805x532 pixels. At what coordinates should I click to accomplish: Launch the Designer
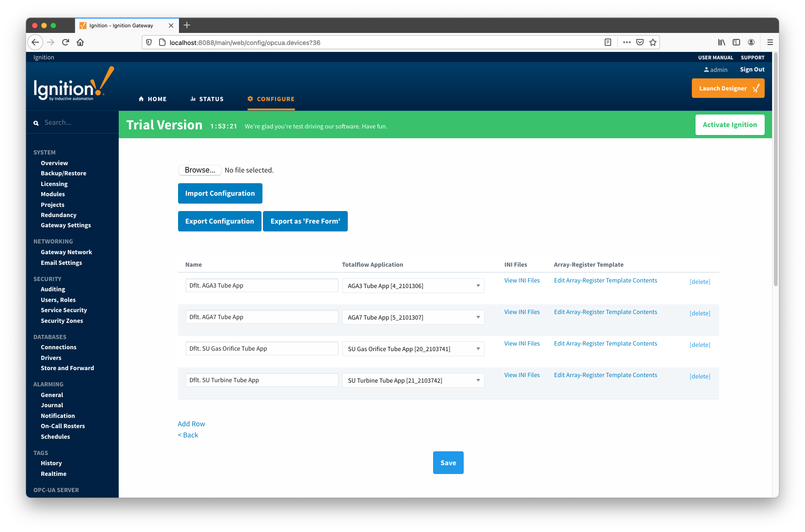click(x=728, y=88)
